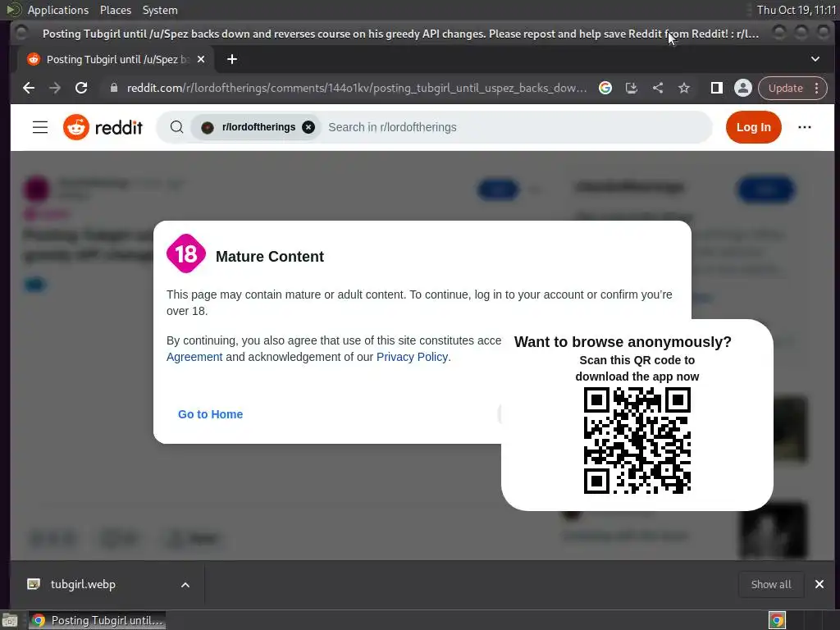Click the clock Thu Oct 19 11:11
Viewport: 840px width, 630px height.
click(796, 10)
